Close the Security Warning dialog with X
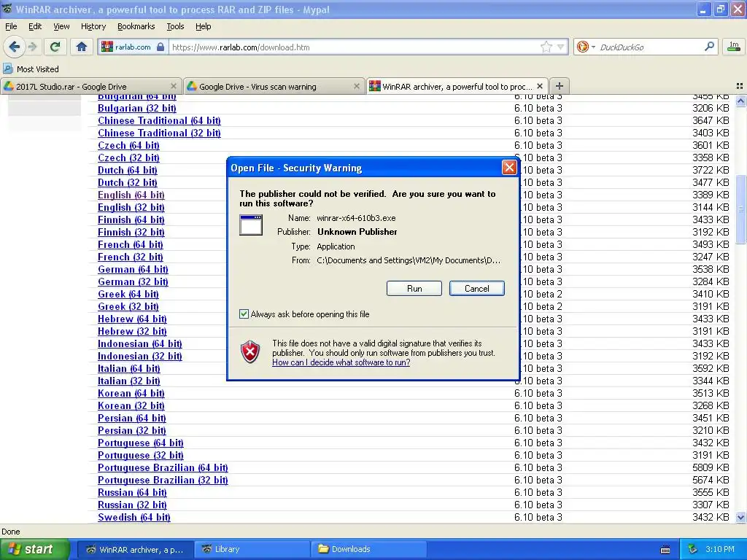 click(x=509, y=168)
